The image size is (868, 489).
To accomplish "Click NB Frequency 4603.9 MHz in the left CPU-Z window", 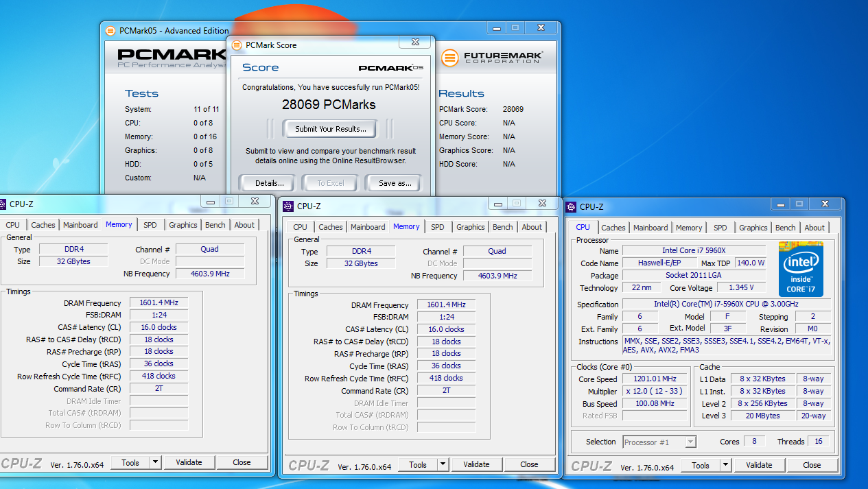I will tap(210, 274).
